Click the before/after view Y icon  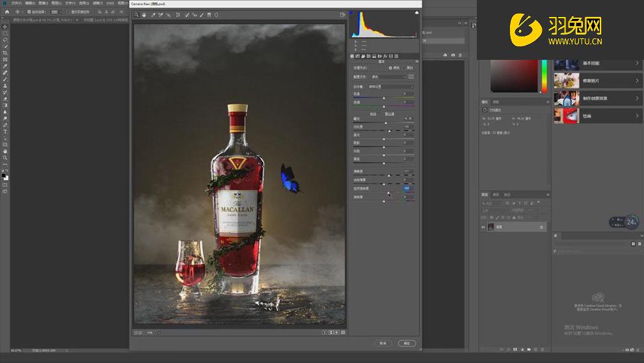coord(325,332)
